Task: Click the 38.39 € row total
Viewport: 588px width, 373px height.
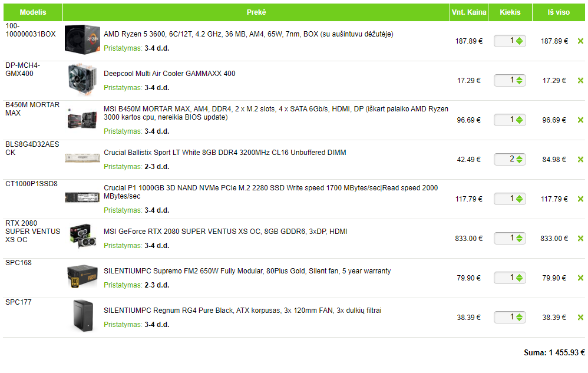Action: [554, 318]
